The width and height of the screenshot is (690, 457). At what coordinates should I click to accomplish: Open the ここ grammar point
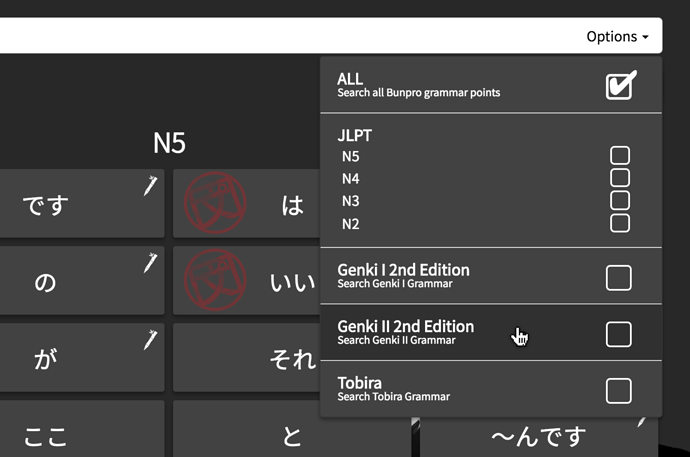82,429
